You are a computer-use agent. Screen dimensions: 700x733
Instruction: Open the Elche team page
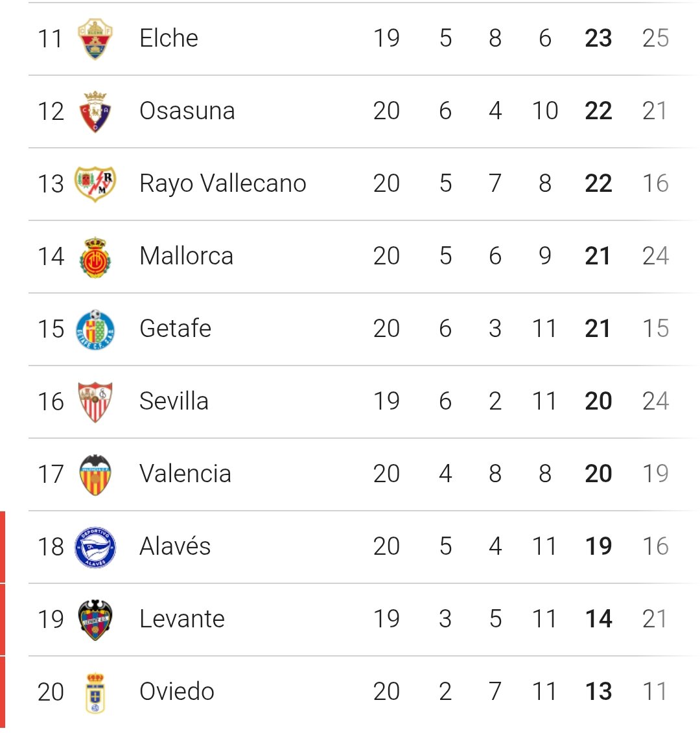169,38
